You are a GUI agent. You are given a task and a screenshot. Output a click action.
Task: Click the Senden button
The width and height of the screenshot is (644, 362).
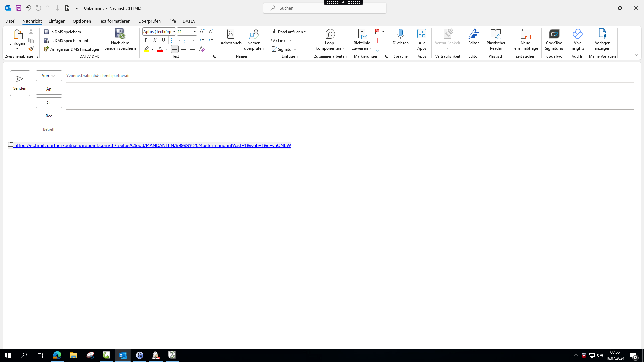pyautogui.click(x=20, y=83)
